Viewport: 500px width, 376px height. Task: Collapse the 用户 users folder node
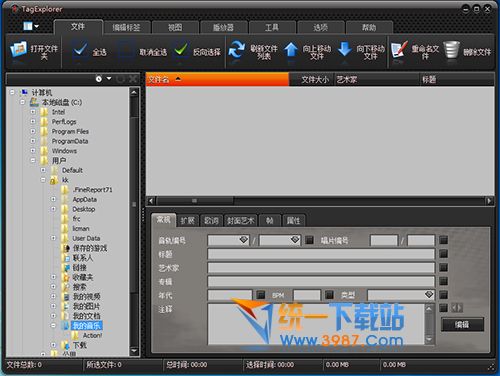(33, 160)
